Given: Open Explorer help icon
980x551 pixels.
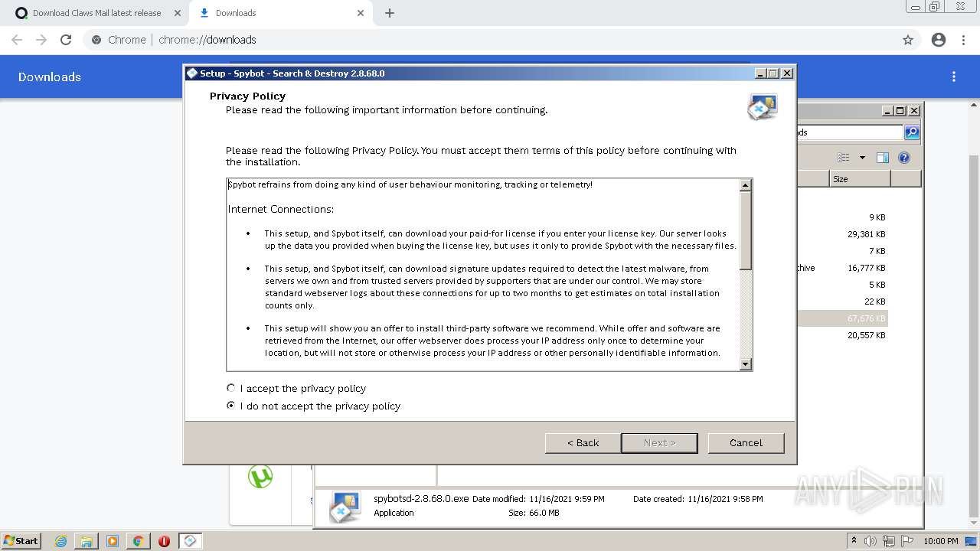Looking at the screenshot, I should (904, 158).
